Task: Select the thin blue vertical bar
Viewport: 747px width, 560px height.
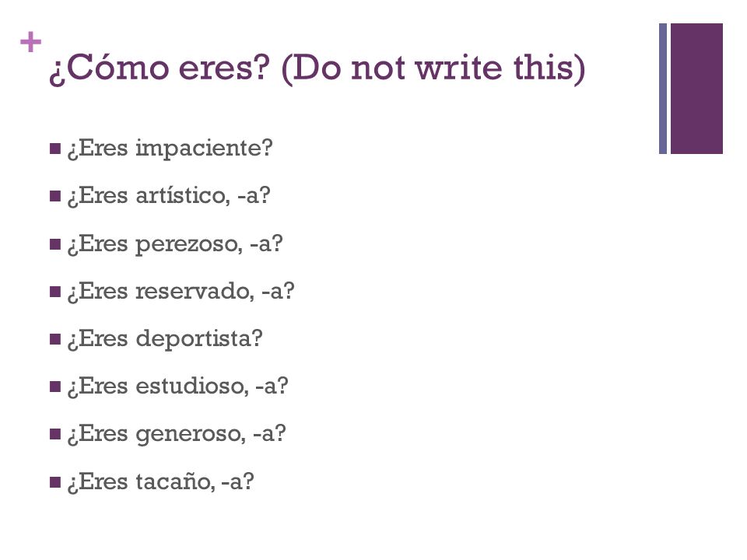Action: (x=663, y=89)
